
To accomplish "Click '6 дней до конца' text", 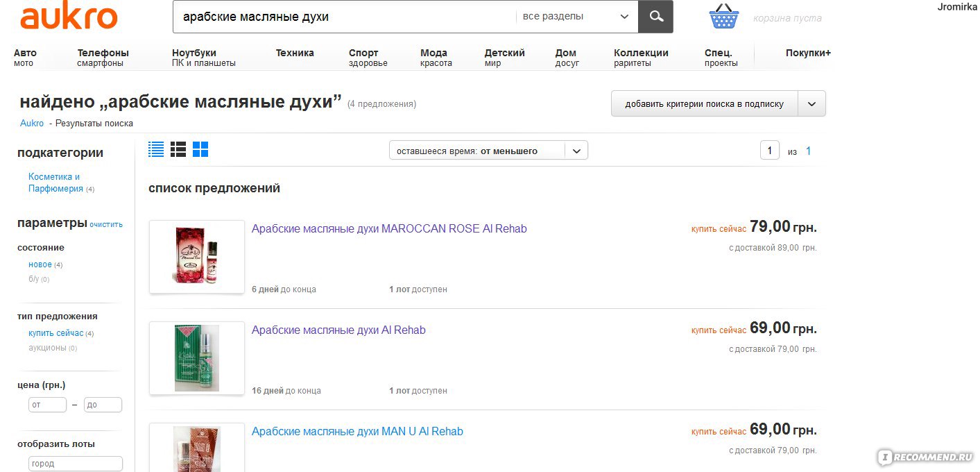I will coord(284,289).
